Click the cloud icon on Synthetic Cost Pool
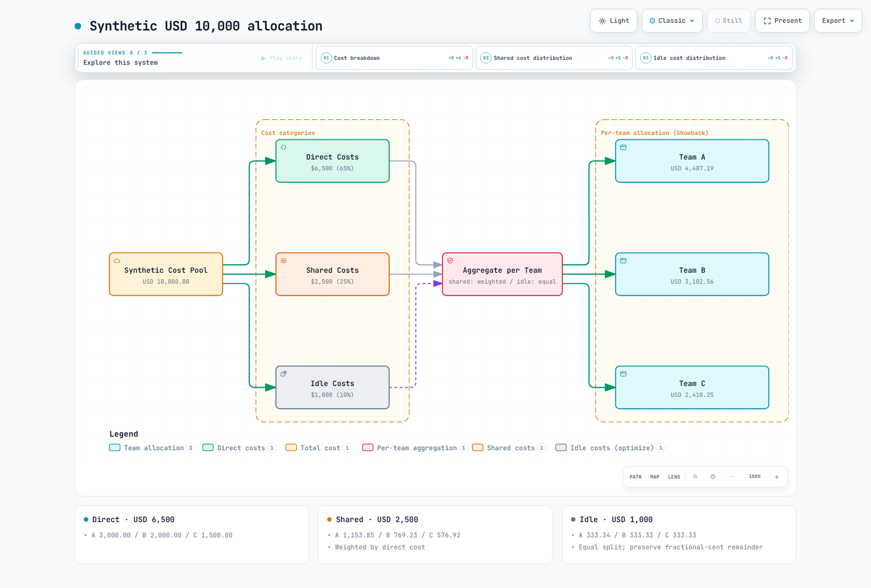This screenshot has height=588, width=871. pos(117,261)
